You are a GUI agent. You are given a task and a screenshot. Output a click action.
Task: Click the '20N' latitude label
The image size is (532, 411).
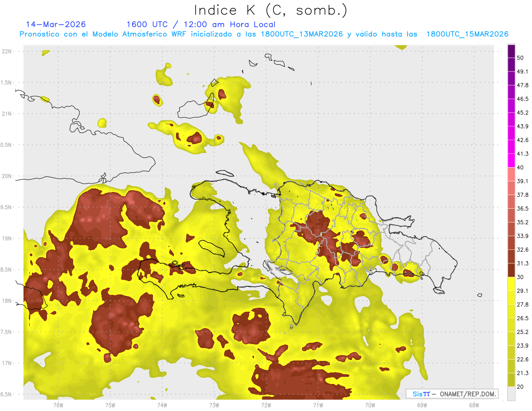pos(8,176)
